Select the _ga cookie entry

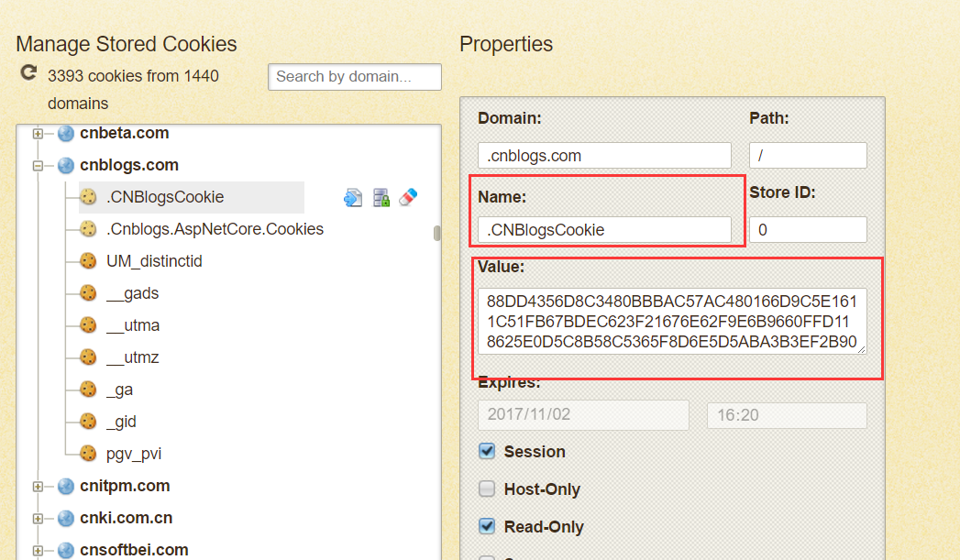click(119, 390)
